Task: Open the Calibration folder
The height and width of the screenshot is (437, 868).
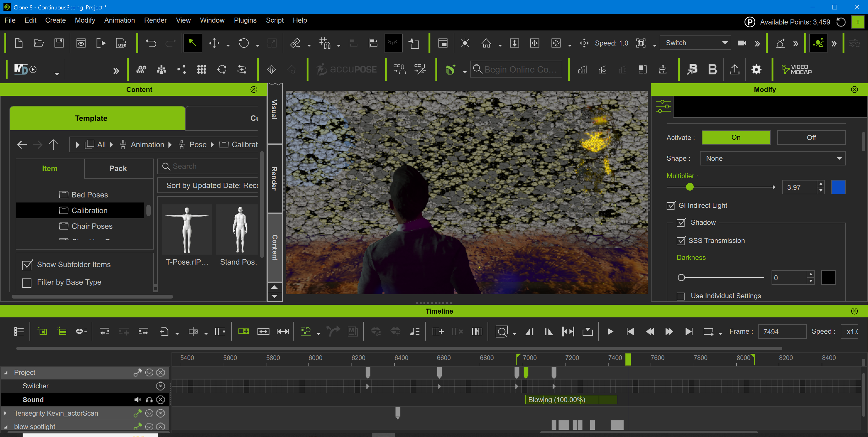Action: (x=89, y=210)
